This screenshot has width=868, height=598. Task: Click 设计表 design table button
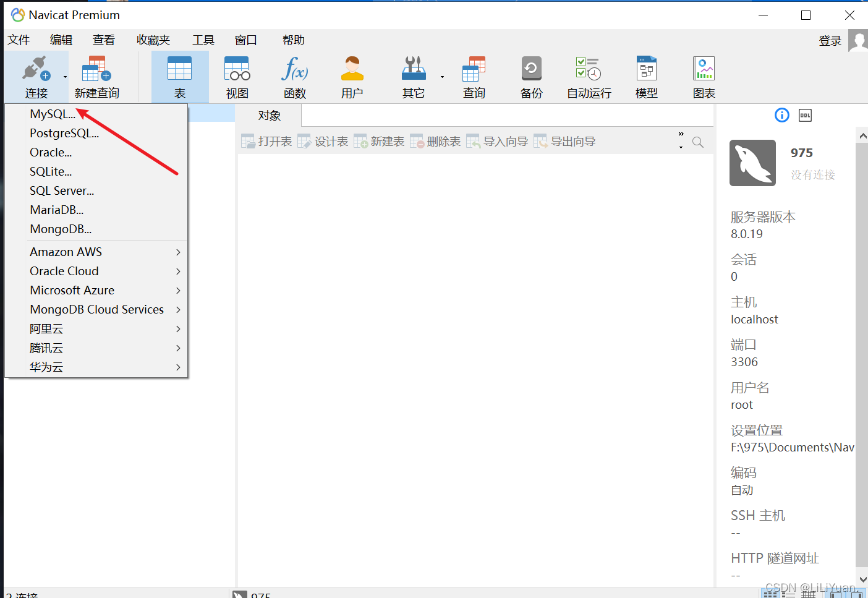(x=323, y=142)
